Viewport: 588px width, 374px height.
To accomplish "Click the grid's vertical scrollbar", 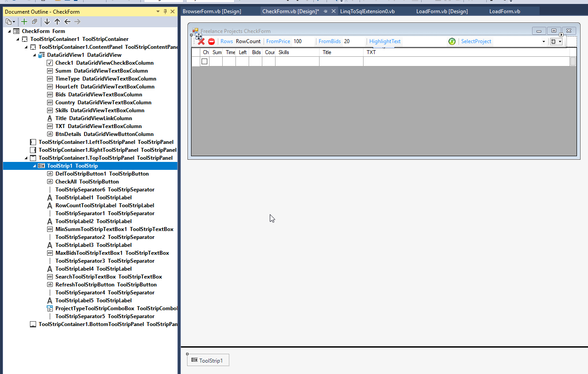I will point(573,62).
